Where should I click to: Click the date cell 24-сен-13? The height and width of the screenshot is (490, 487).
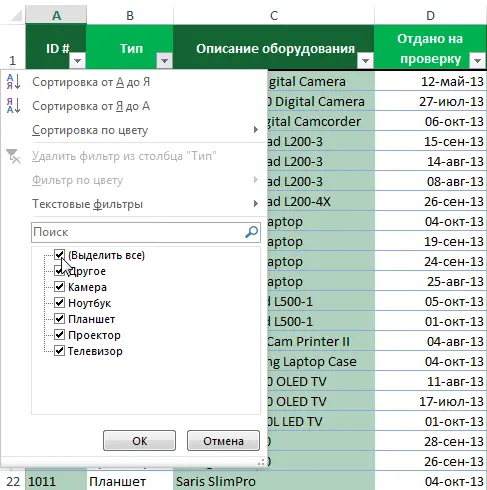coord(430,261)
